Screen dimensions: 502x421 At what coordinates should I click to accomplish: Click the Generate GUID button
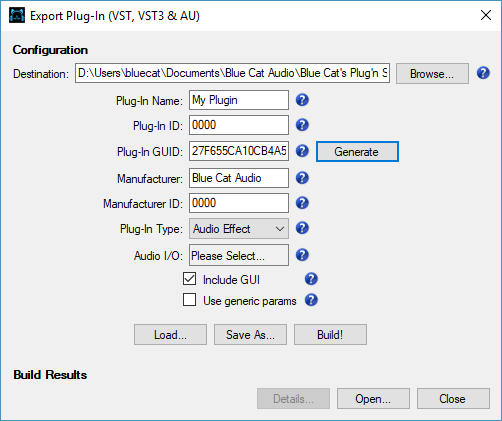tap(357, 152)
